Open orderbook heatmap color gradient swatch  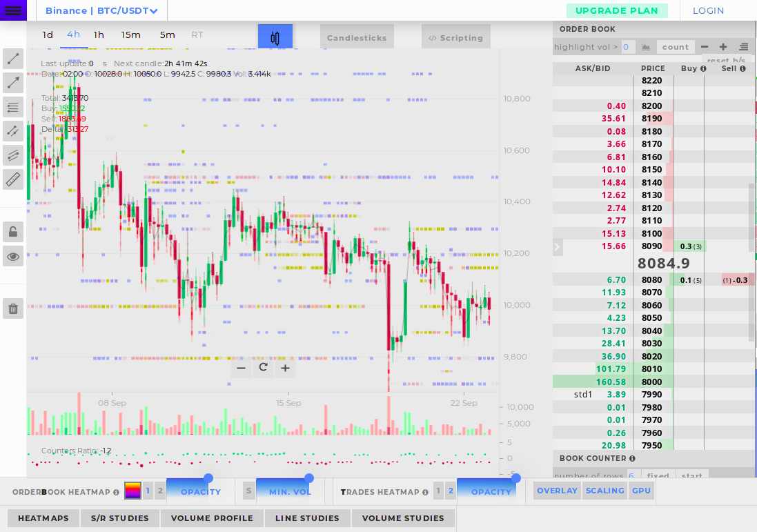pos(132,491)
